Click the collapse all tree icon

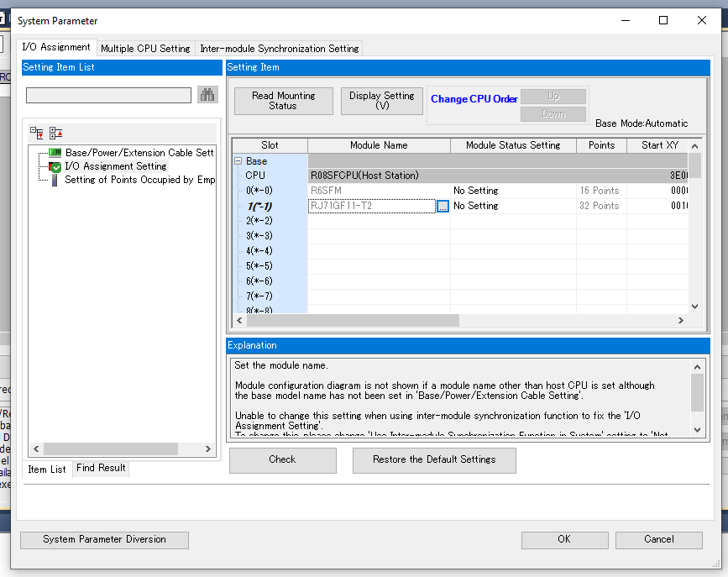pyautogui.click(x=55, y=133)
